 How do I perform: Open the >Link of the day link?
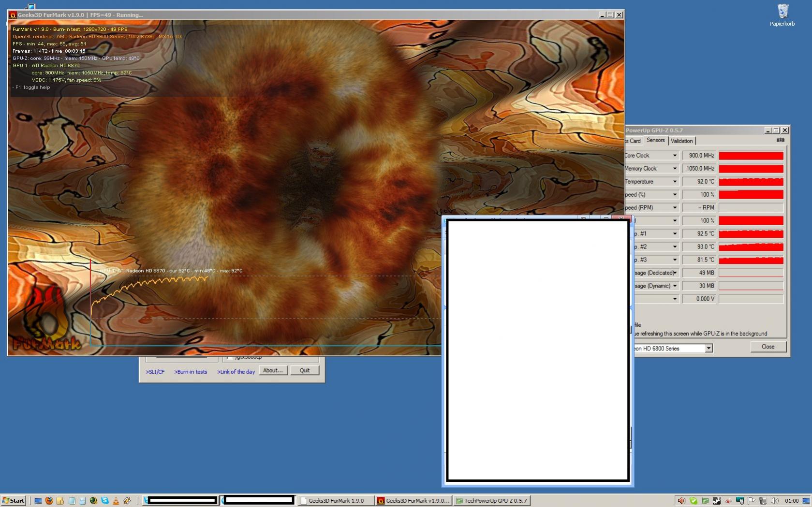(x=236, y=372)
